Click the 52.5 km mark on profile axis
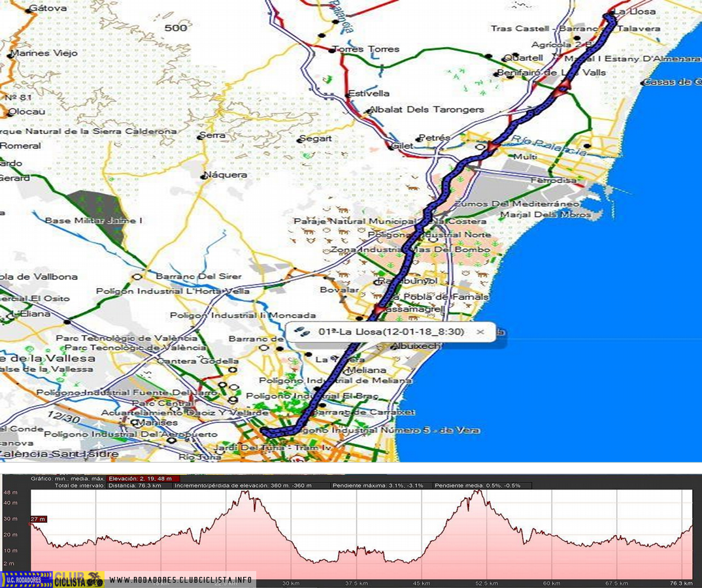The width and height of the screenshot is (702, 588). click(x=487, y=583)
